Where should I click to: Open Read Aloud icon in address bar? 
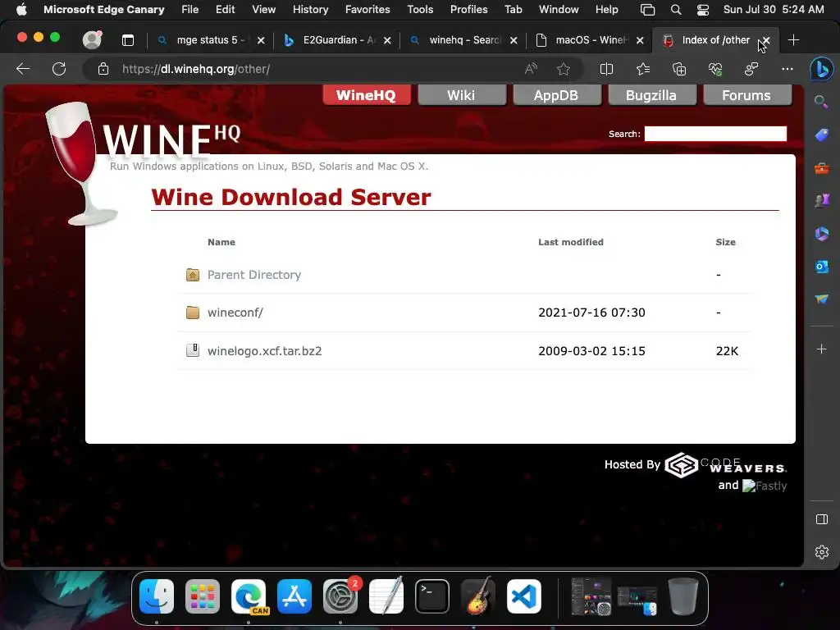[x=531, y=69]
